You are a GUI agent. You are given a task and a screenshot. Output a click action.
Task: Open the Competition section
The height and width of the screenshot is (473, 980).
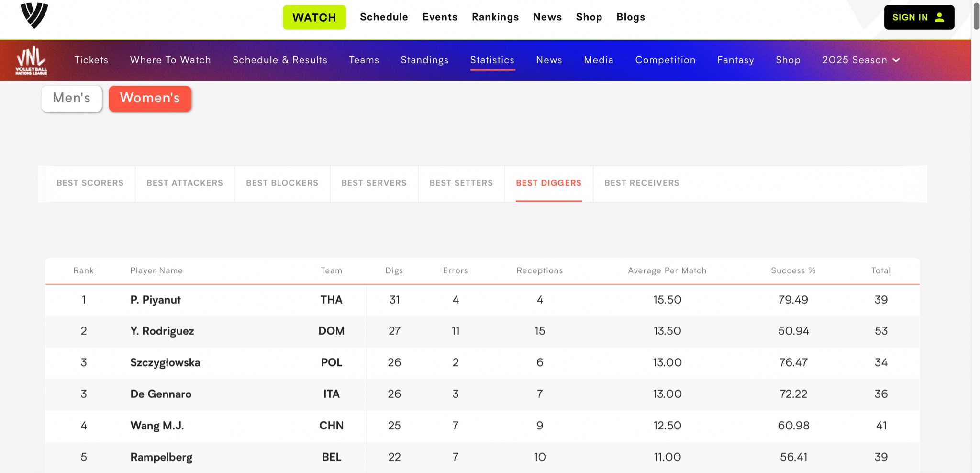[x=665, y=60]
